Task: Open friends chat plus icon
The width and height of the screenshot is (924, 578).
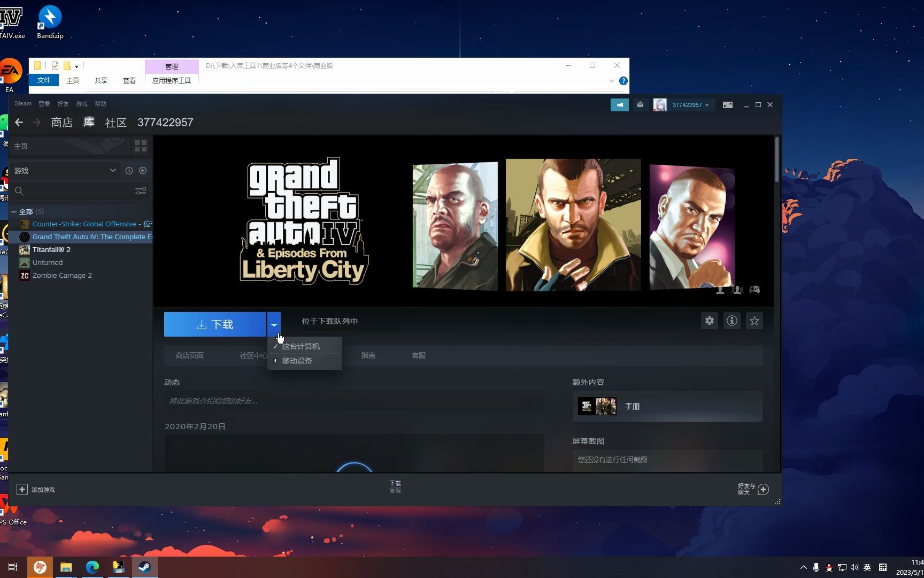Action: (x=764, y=490)
